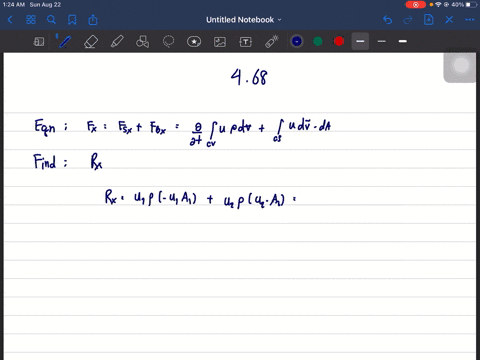Tap the grey floating button on the page
Screen dimensions: 480x360
(x=461, y=66)
